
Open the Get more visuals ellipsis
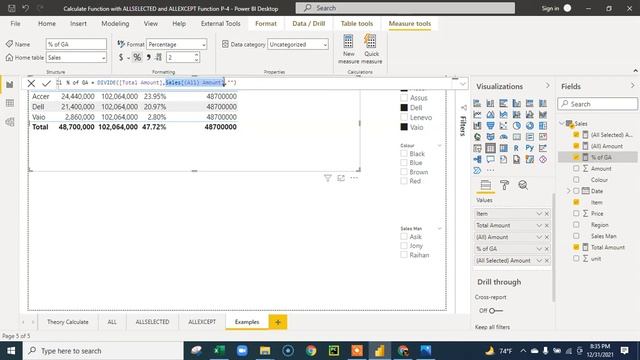coord(490,171)
